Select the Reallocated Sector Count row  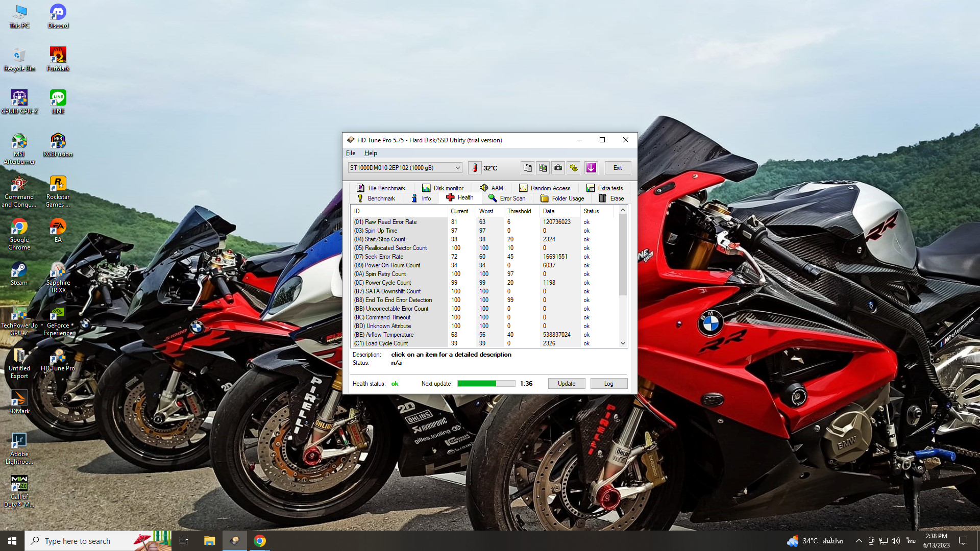396,248
